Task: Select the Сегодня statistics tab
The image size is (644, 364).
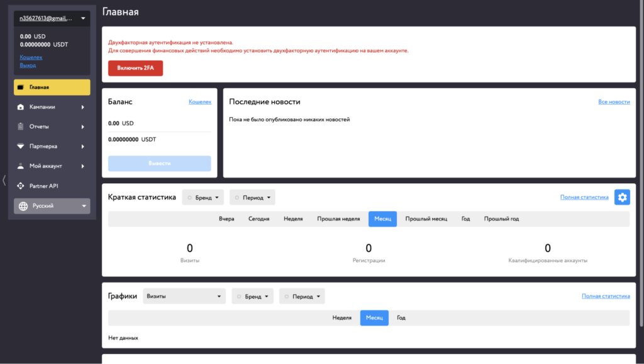Action: (258, 219)
